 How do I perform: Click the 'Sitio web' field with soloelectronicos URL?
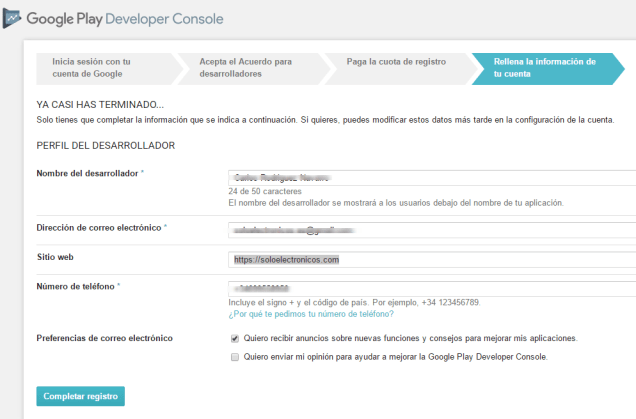point(430,260)
